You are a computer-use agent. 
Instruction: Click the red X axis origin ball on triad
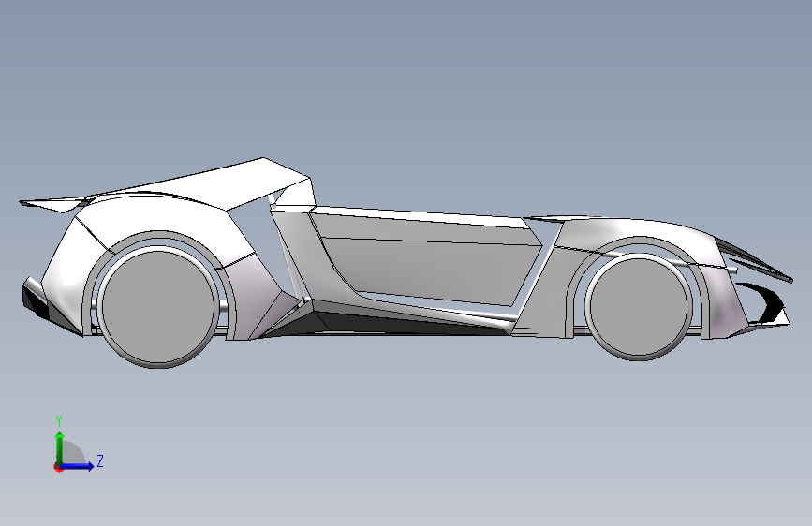pyautogui.click(x=58, y=467)
